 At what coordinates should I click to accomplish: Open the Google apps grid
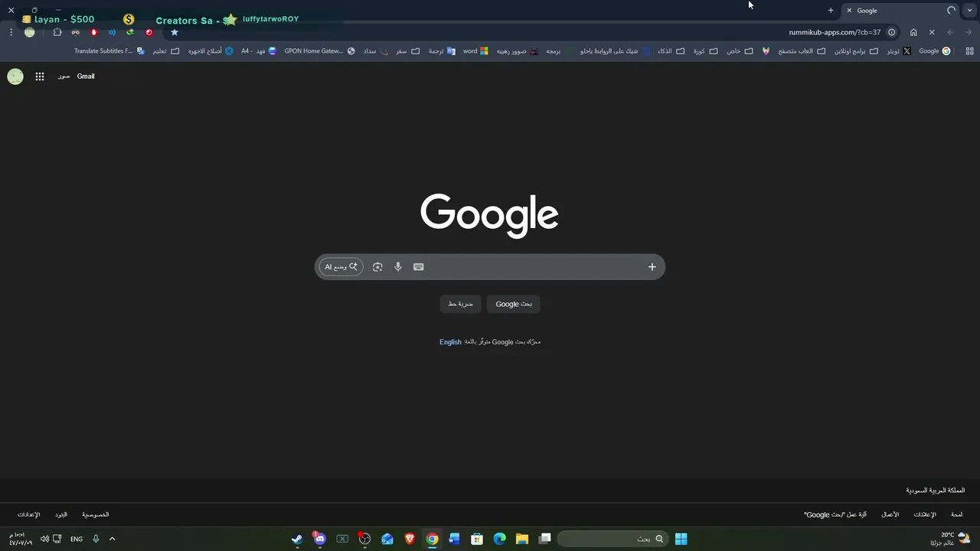tap(40, 77)
